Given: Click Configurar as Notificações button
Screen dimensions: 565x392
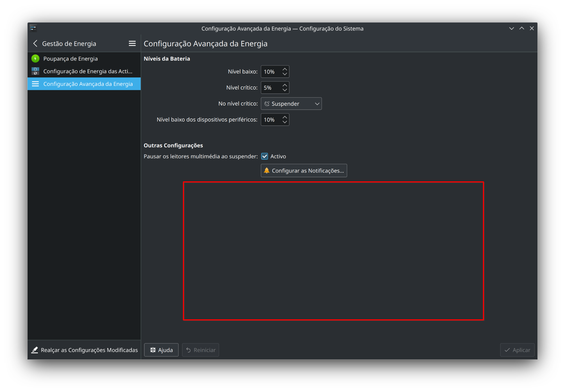Looking at the screenshot, I should click(x=304, y=170).
